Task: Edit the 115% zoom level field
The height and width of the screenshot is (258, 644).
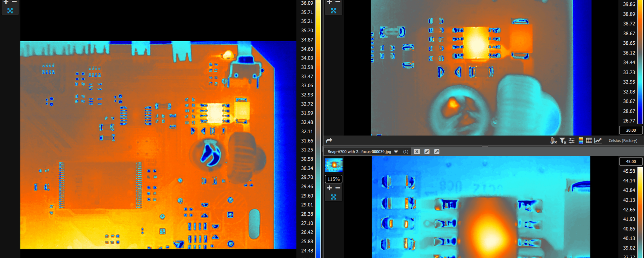Action: [333, 179]
